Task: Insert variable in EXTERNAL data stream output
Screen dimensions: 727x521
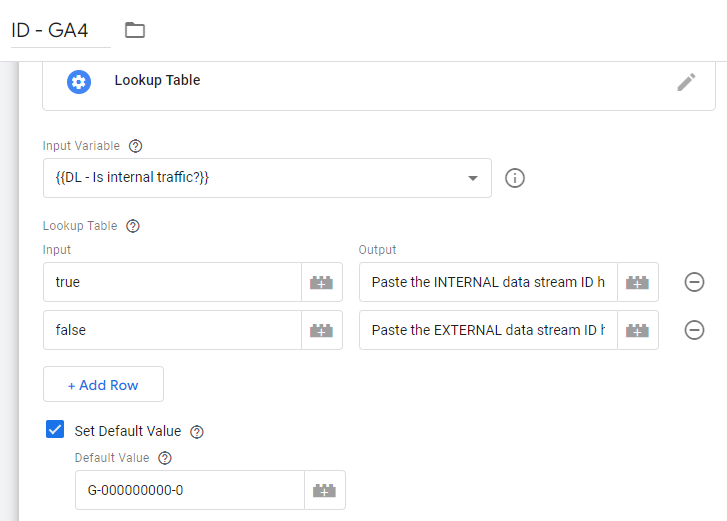Action: tap(638, 330)
